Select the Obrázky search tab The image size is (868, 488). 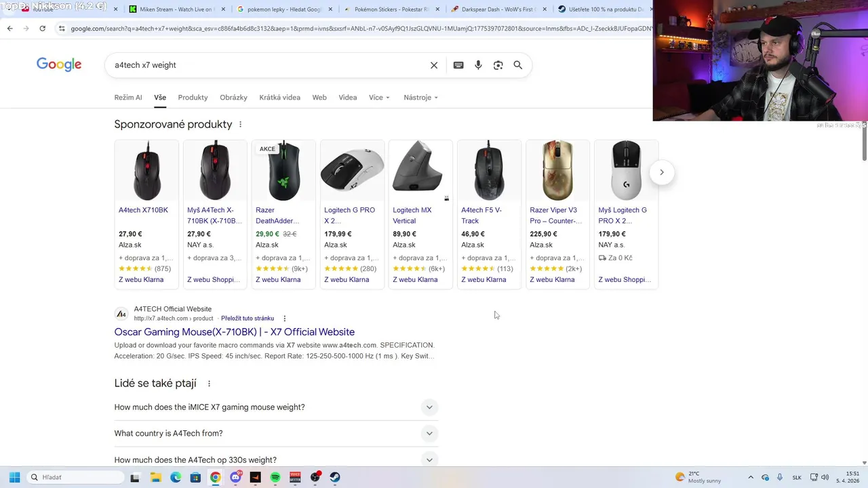233,98
